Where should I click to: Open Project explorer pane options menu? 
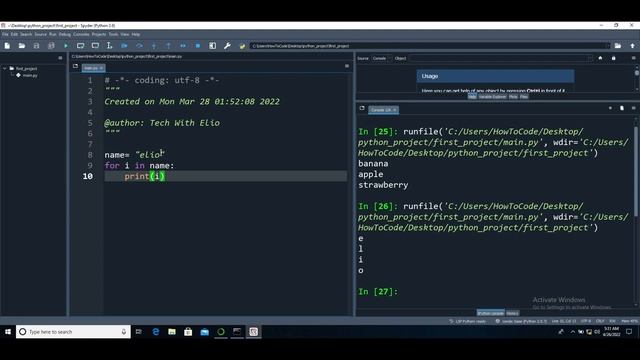tap(60, 58)
